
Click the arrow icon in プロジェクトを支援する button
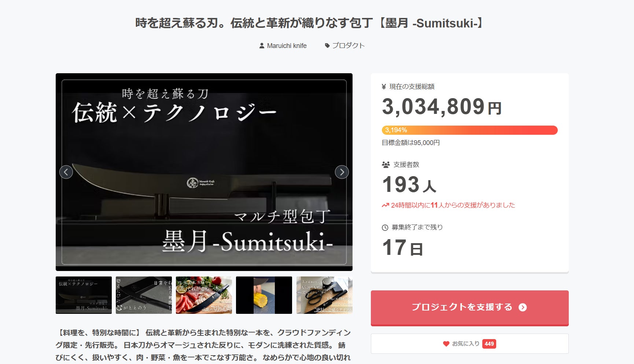[523, 307]
